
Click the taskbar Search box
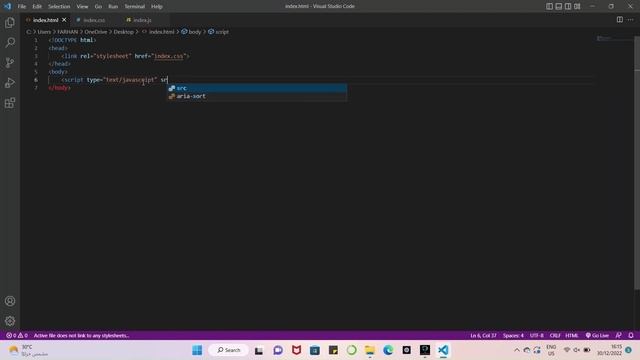click(228, 350)
